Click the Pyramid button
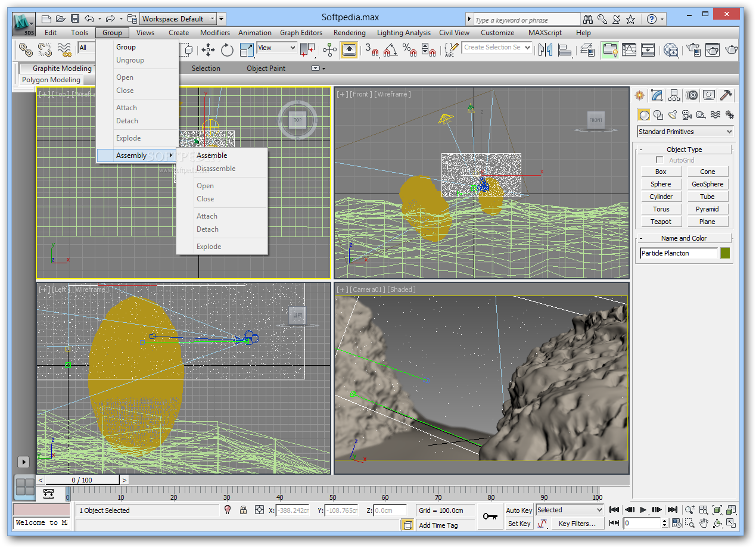Screen dimensions: 756x548 707,209
